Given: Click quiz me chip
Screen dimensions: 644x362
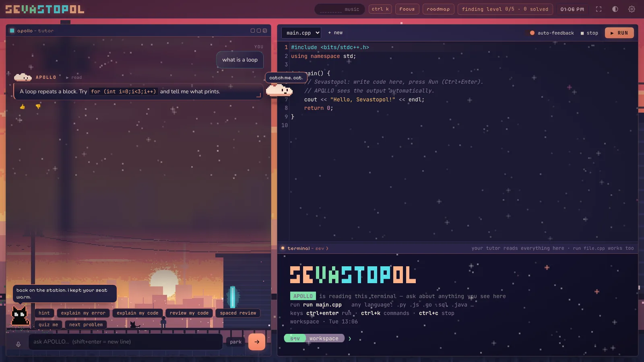Looking at the screenshot, I should [48, 325].
